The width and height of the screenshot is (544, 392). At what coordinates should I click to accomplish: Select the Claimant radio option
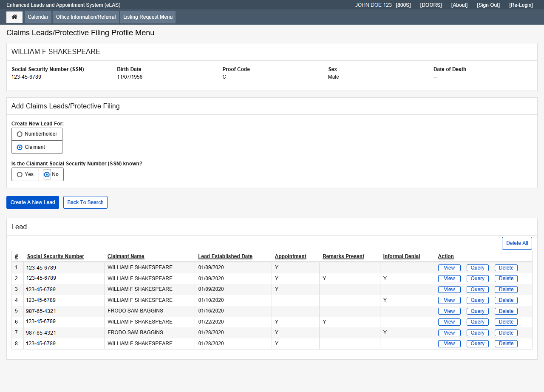(20, 148)
